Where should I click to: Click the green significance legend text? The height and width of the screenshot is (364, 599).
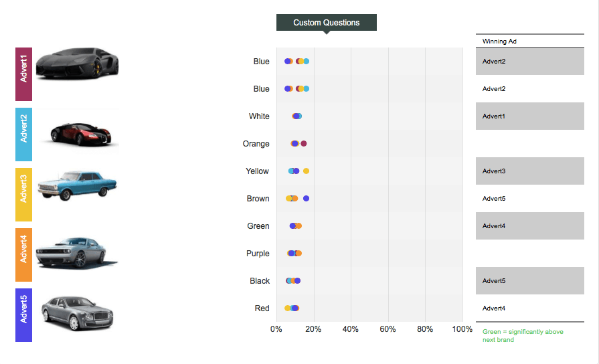coord(523,336)
